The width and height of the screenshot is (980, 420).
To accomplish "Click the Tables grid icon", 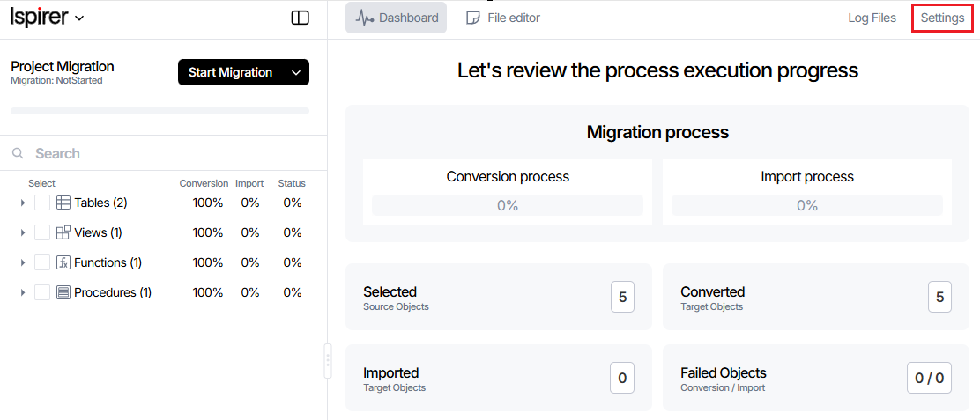I will click(x=63, y=203).
